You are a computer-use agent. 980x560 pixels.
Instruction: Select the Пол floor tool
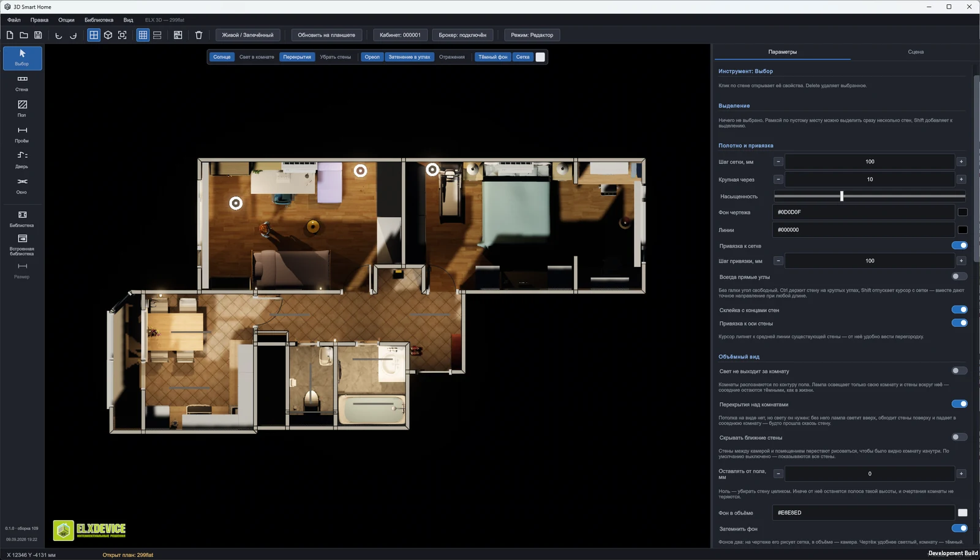[x=22, y=109]
